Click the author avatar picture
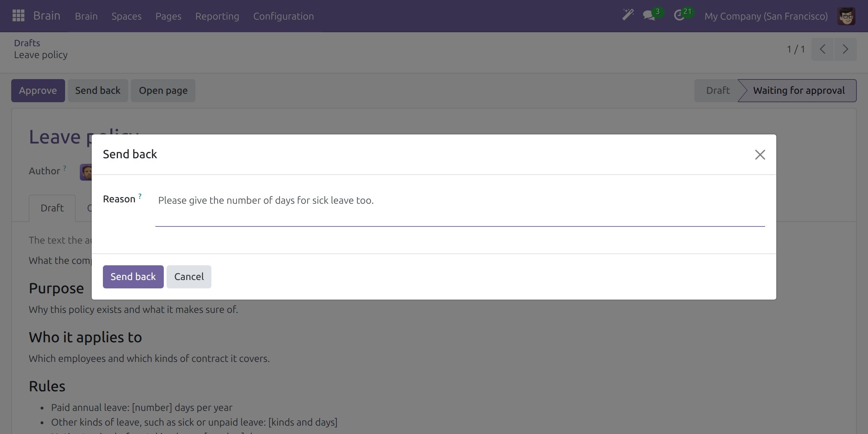This screenshot has width=868, height=434. (x=86, y=172)
